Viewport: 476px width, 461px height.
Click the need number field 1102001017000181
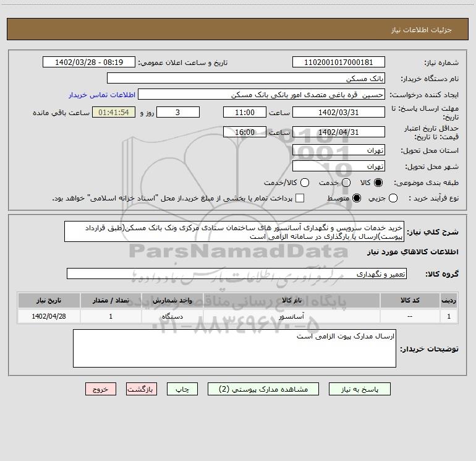point(339,62)
